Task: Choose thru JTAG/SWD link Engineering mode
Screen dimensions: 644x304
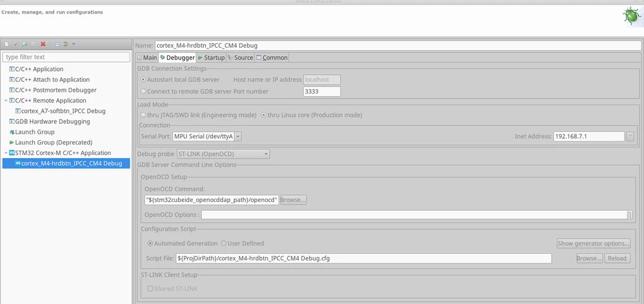Action: pyautogui.click(x=198, y=115)
